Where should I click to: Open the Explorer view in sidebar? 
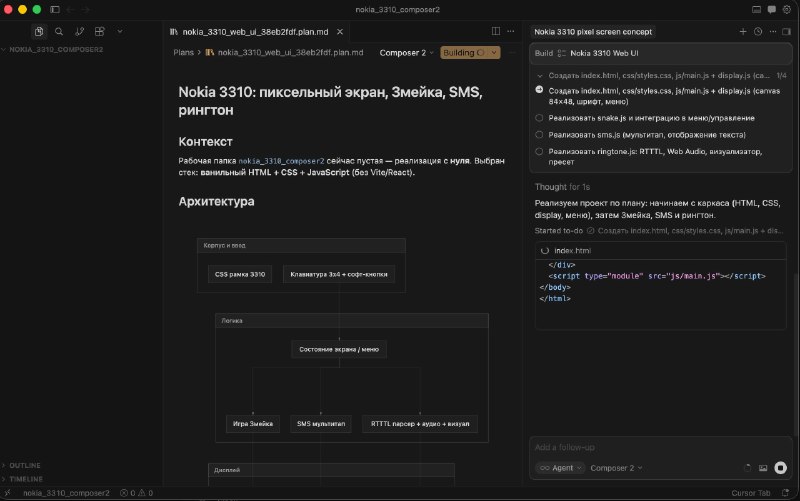39,32
